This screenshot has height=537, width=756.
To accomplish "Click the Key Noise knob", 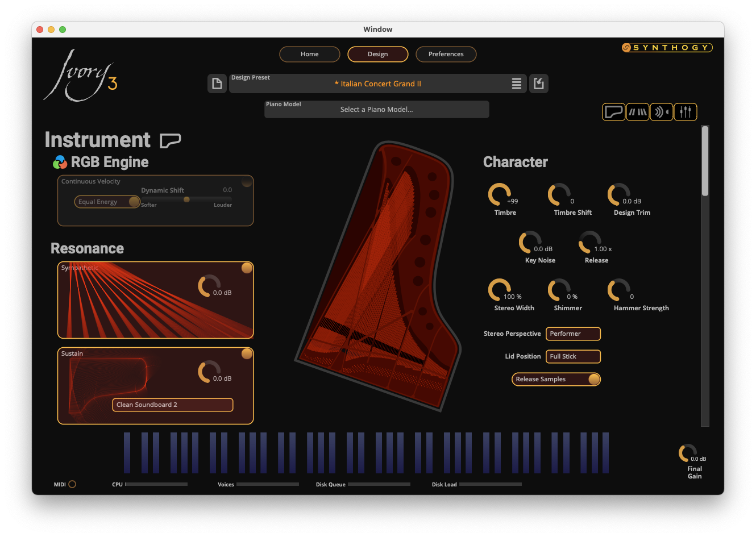I will pos(530,242).
